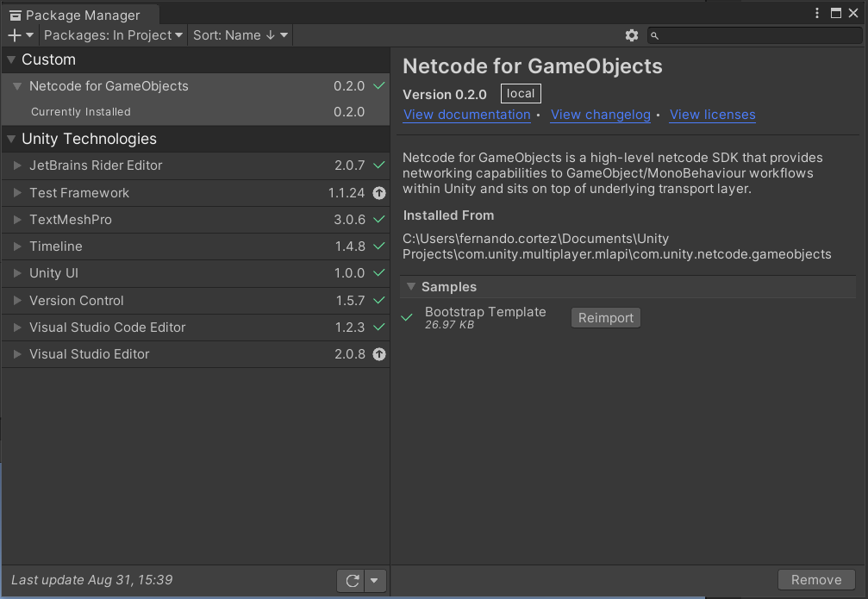Click the Remove package button
Viewport: 868px width, 599px height.
[816, 580]
